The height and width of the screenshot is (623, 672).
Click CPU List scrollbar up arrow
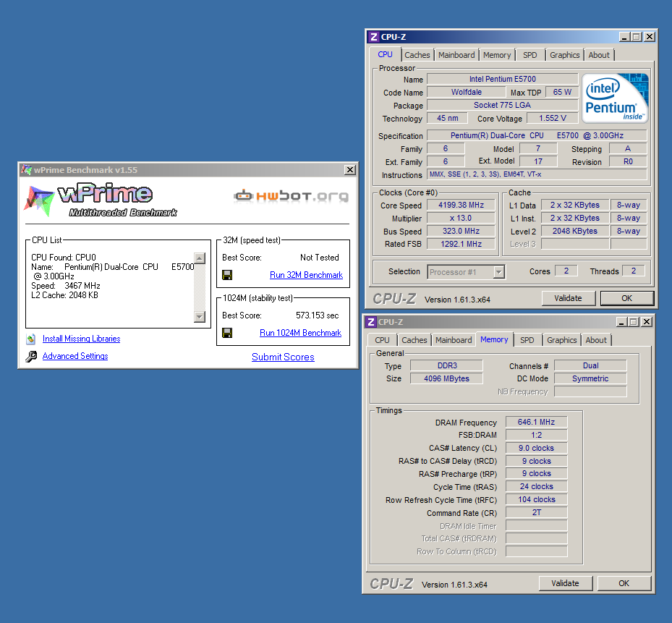coord(200,258)
